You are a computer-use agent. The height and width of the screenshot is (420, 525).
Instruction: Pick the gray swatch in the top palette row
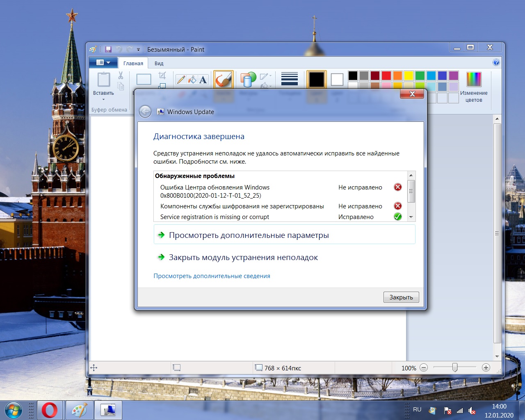click(364, 75)
